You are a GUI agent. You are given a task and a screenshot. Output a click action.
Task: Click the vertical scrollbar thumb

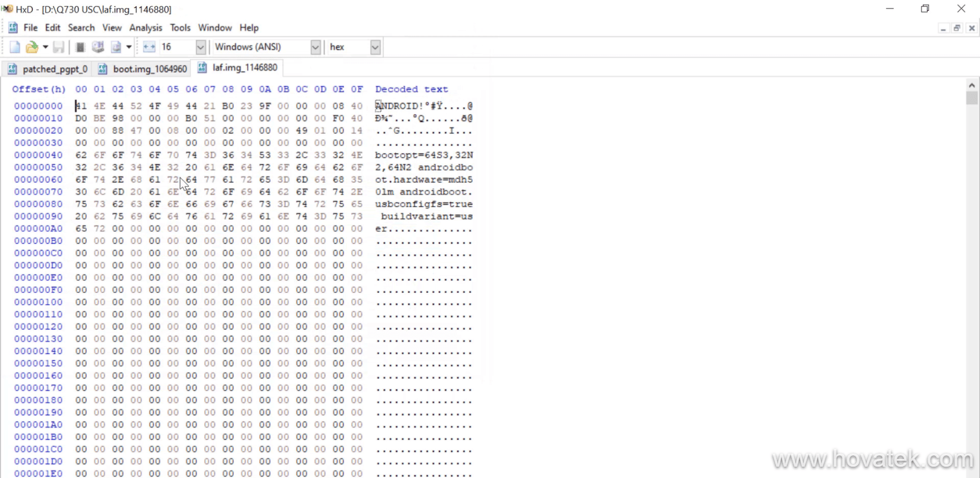972,98
